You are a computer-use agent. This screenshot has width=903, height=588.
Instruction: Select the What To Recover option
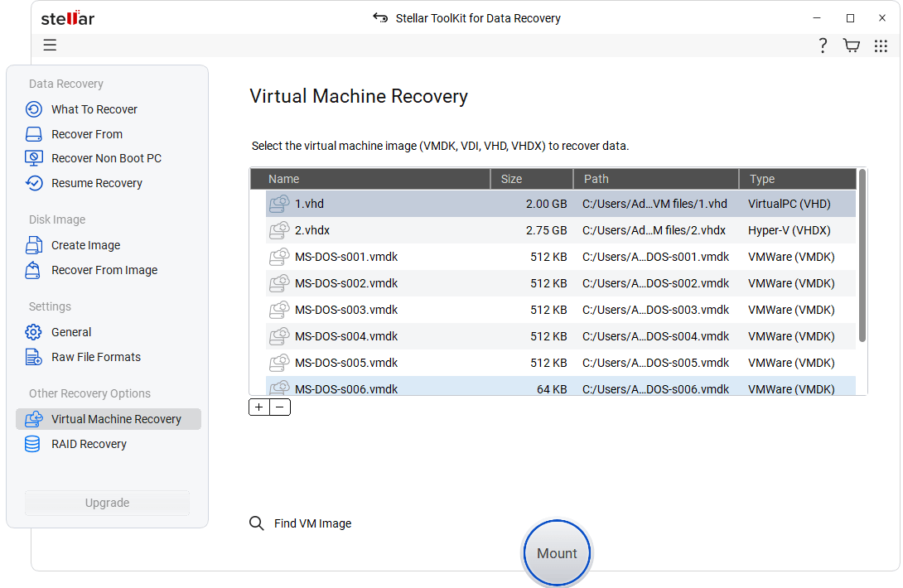click(94, 108)
